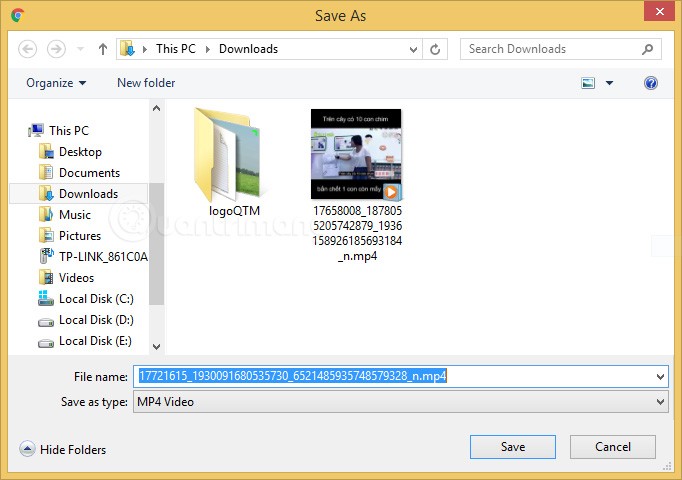Click New folder in the toolbar
Viewport: 682px width, 480px height.
146,83
